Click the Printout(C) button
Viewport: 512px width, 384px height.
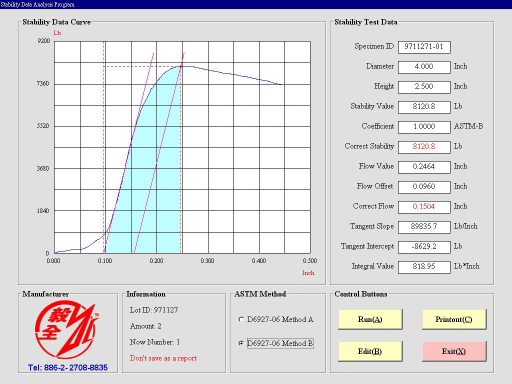(454, 319)
